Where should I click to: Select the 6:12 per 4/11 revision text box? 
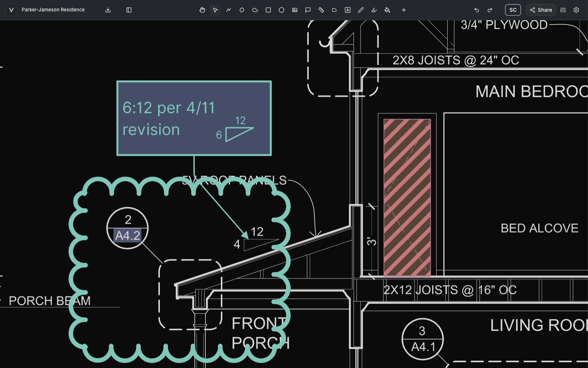point(194,118)
